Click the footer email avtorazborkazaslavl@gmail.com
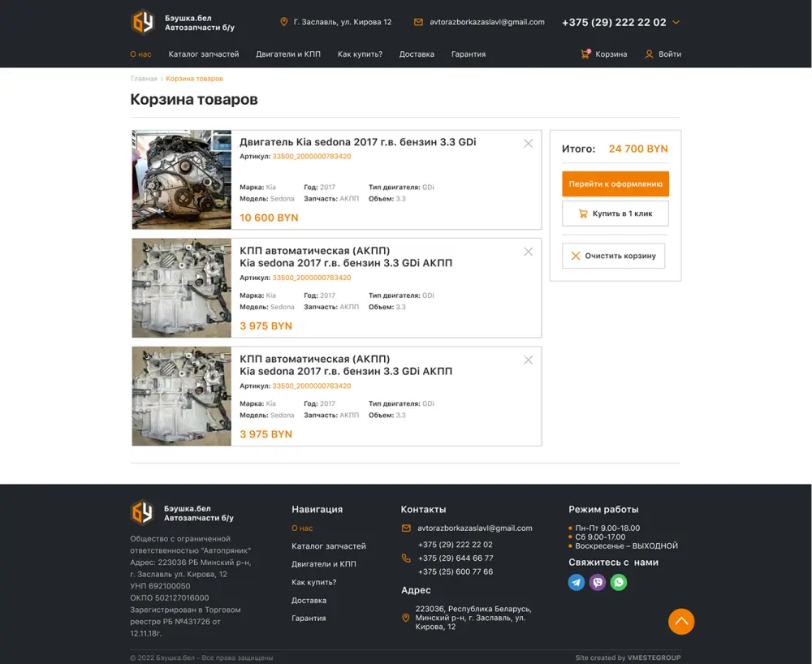The width and height of the screenshot is (812, 664). click(475, 528)
